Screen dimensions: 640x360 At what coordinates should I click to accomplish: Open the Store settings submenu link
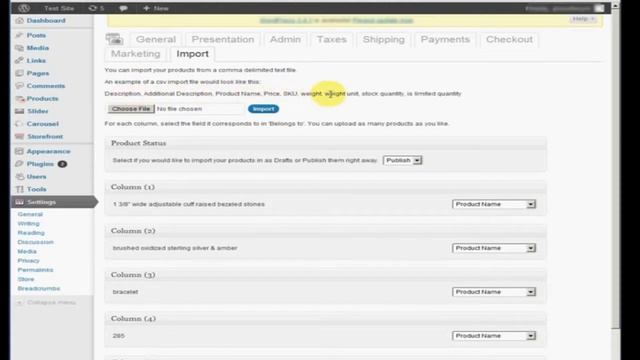pyautogui.click(x=26, y=280)
